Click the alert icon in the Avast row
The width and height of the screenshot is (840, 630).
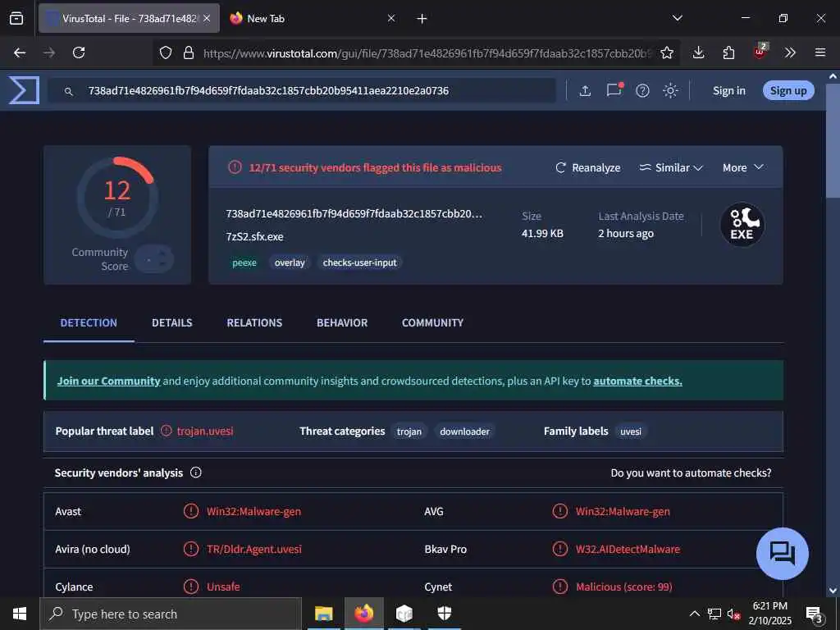190,511
